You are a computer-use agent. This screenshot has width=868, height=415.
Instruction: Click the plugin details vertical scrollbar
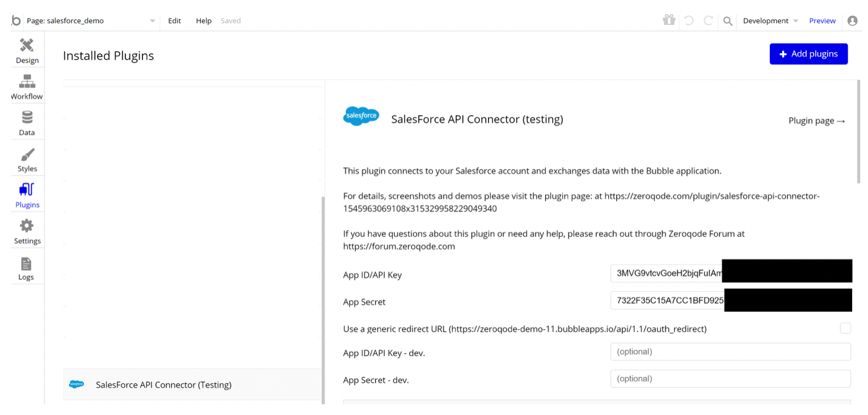pos(858,132)
